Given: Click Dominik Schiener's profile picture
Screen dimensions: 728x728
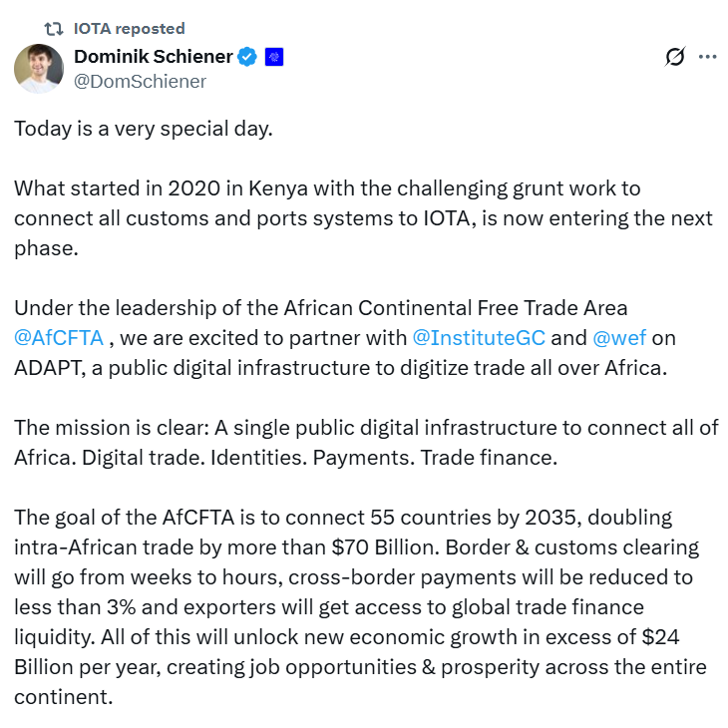Looking at the screenshot, I should 39,69.
